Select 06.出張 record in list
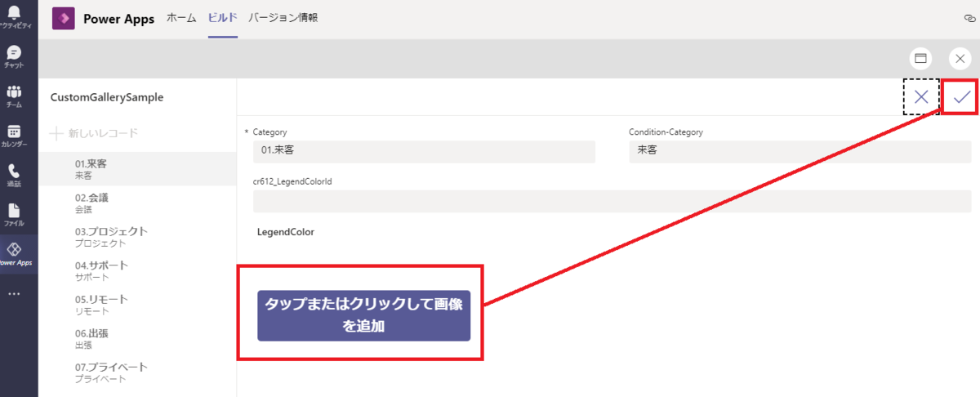The height and width of the screenshot is (397, 980). (x=137, y=339)
